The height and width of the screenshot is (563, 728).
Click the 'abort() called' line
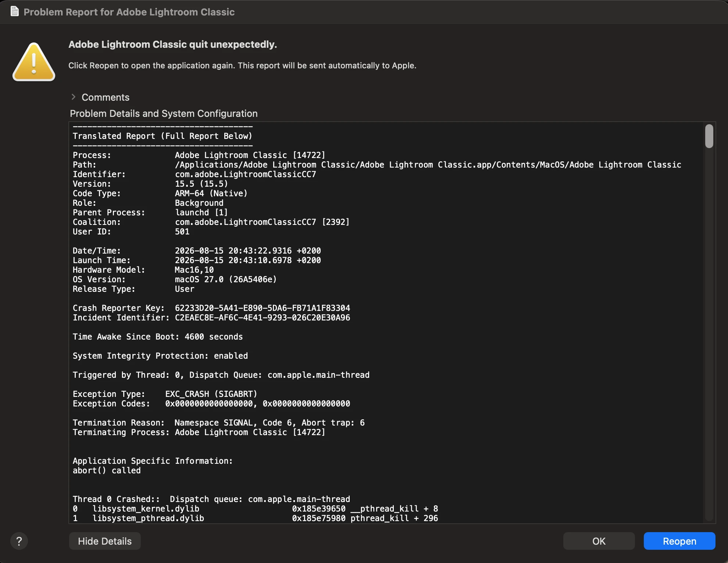pyautogui.click(x=107, y=470)
